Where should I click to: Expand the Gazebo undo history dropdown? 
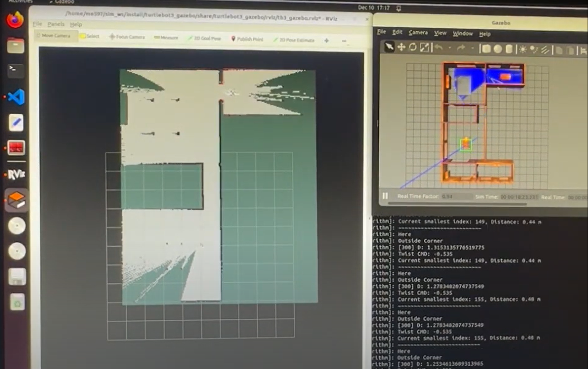click(449, 48)
